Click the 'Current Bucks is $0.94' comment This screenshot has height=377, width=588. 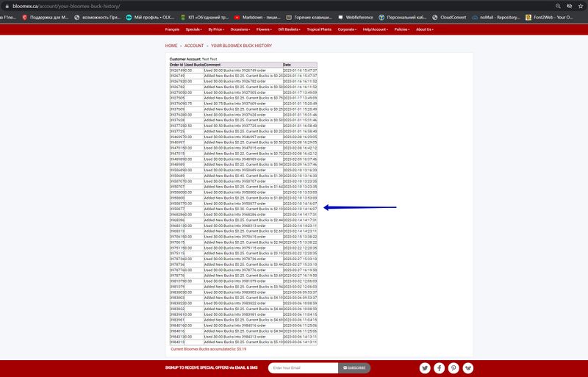(x=243, y=165)
